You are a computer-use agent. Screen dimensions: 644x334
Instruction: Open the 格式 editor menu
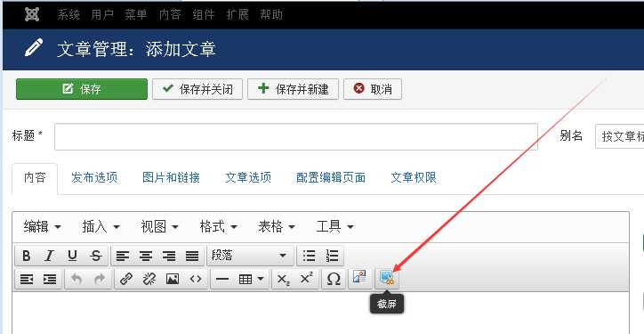point(219,226)
